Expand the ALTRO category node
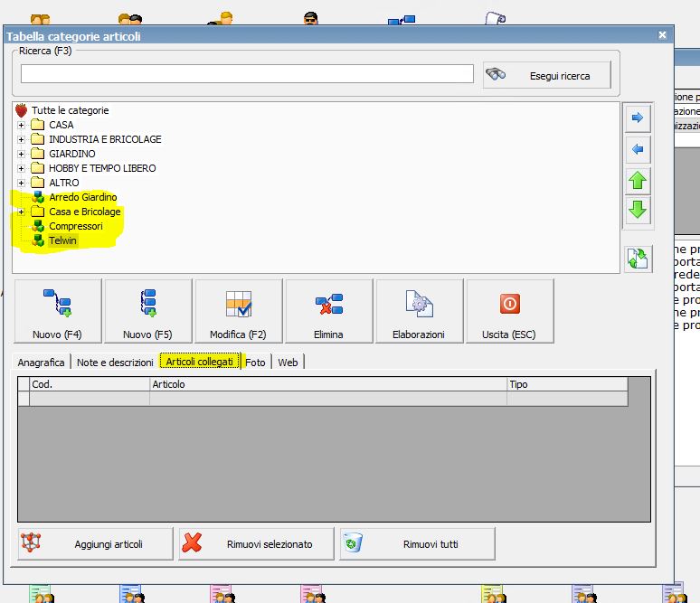Viewport: 700px width, 603px height. click(21, 183)
